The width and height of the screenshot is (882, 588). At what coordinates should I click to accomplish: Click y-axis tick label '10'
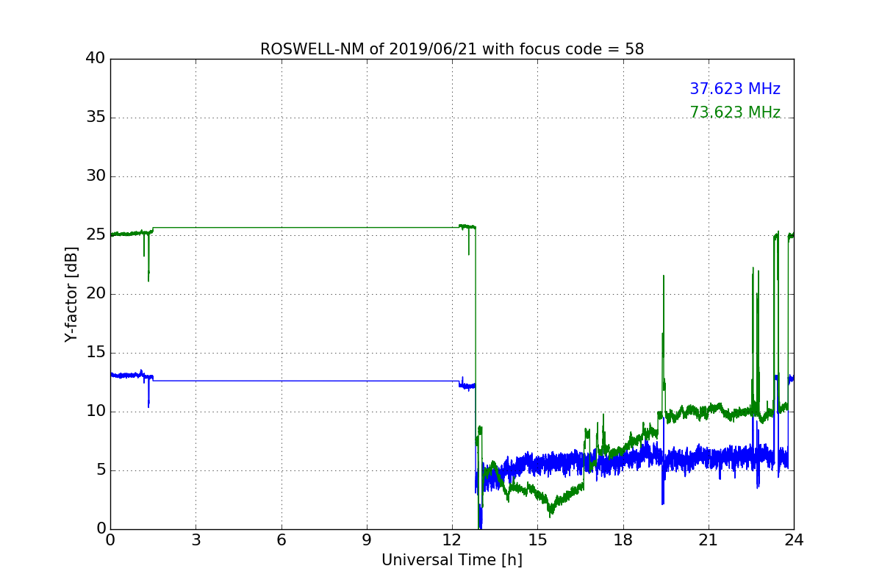pyautogui.click(x=96, y=412)
